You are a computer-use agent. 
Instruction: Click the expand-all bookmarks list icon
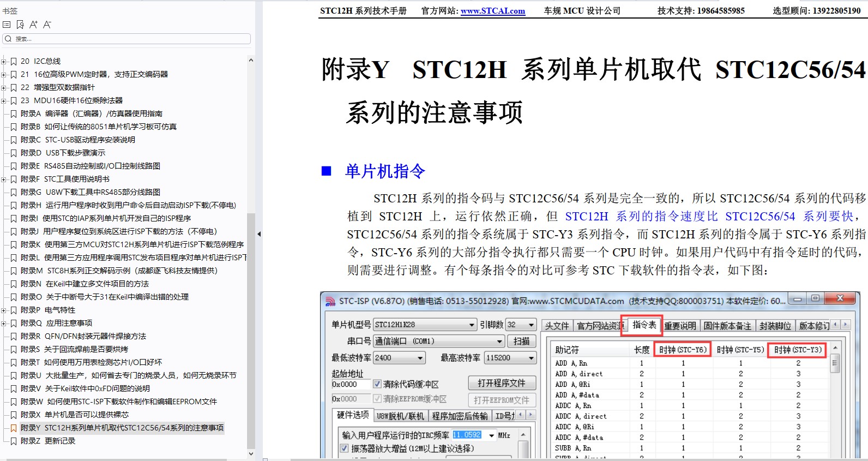[x=7, y=25]
